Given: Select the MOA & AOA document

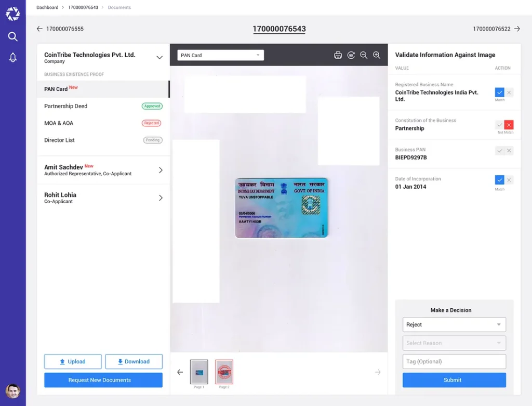Looking at the screenshot, I should click(x=59, y=123).
